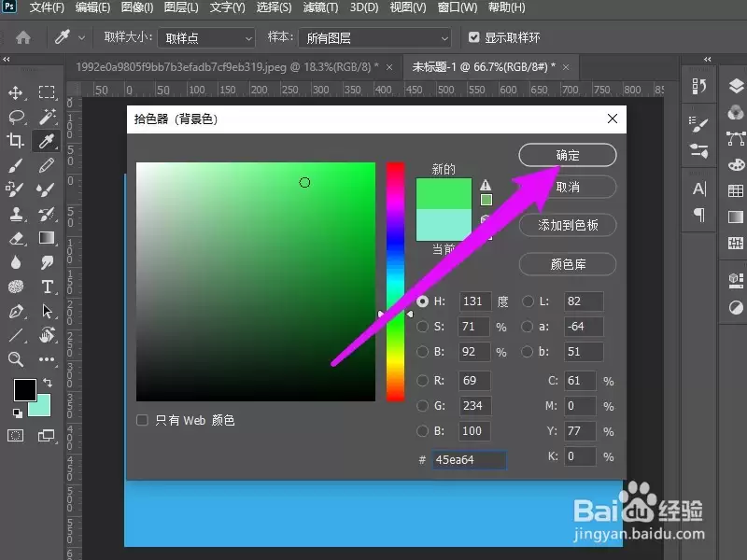Select the Sponge tool
Viewport: 747px width, 560px height.
tap(16, 287)
